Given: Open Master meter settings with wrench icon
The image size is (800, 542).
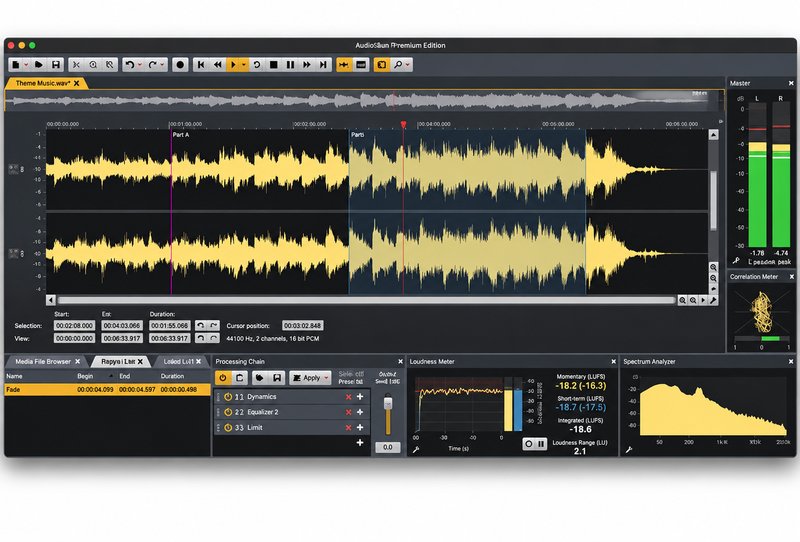Looking at the screenshot, I should [736, 261].
